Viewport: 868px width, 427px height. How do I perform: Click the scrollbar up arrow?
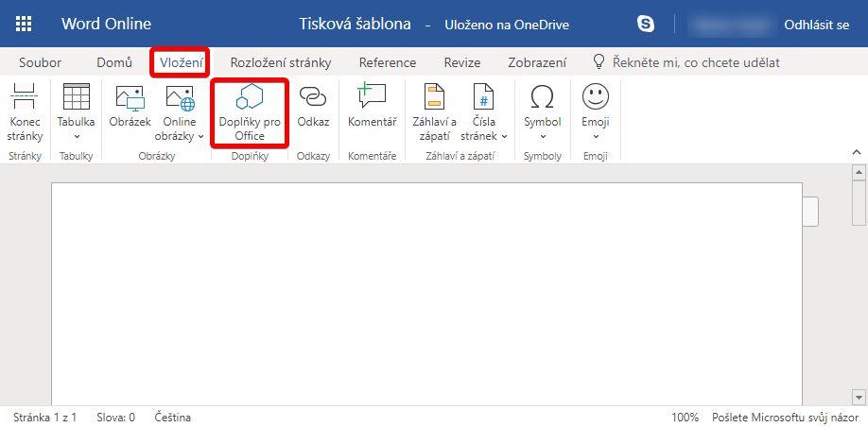point(859,173)
